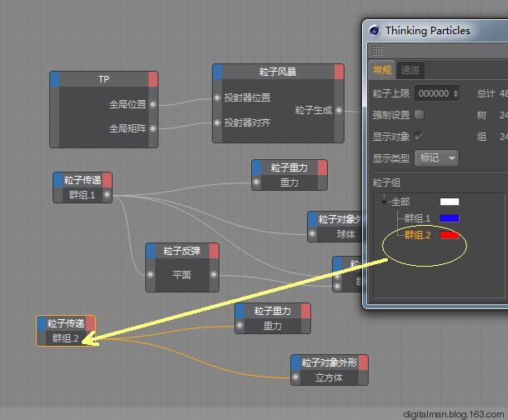Click the 显示类型 label

pos(391,158)
